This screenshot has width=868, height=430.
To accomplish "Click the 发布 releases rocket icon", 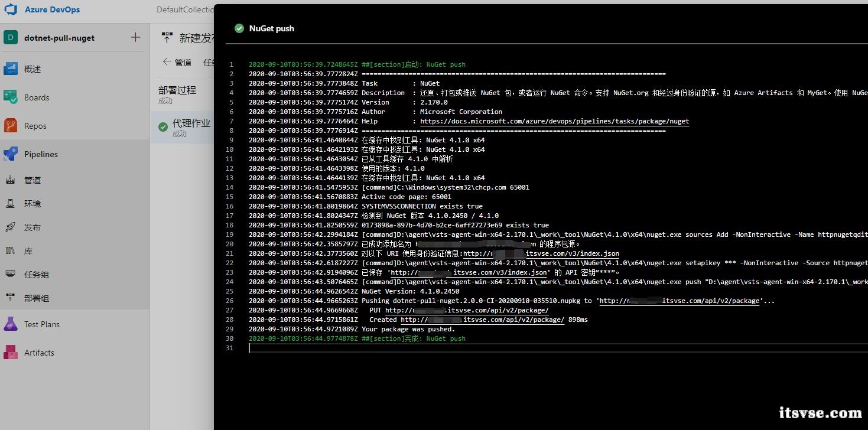I will (11, 227).
